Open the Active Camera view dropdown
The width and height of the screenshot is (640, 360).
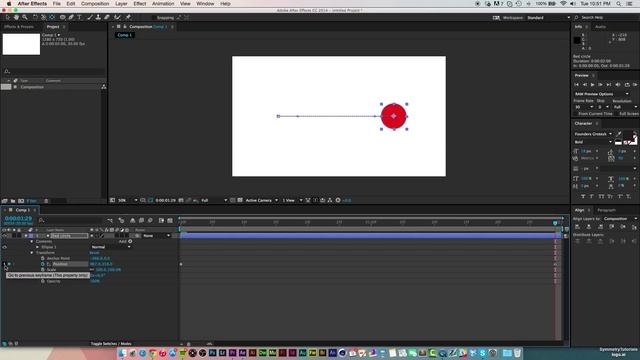pos(261,200)
